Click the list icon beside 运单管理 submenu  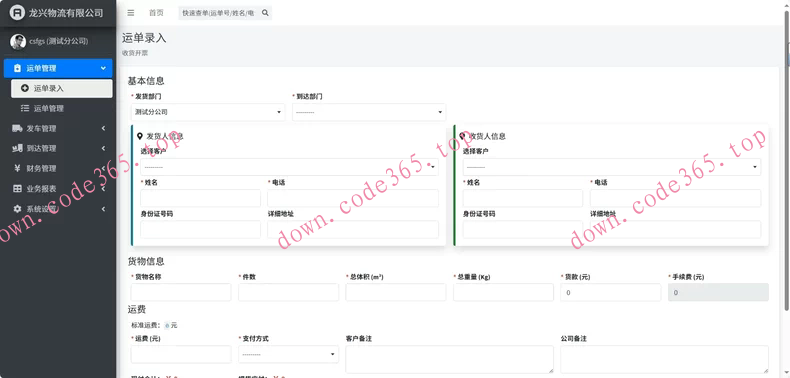pyautogui.click(x=25, y=108)
